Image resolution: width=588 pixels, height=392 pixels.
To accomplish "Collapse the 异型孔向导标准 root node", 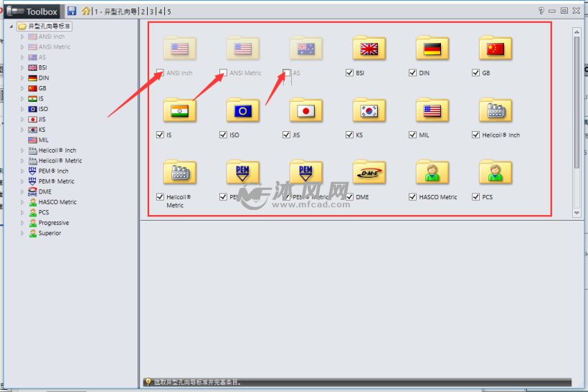I will [x=11, y=27].
